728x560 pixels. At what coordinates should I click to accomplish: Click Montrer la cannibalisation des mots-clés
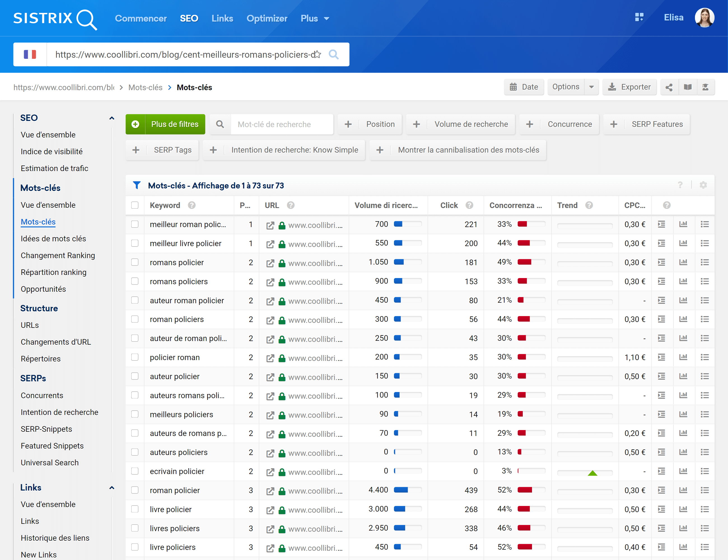[x=458, y=150]
